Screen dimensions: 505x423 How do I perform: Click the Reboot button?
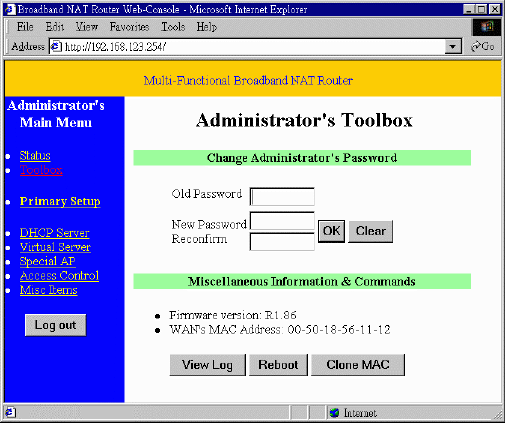pos(278,365)
